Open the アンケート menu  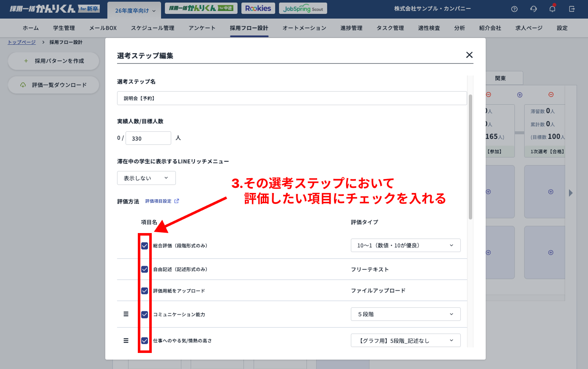coord(202,28)
